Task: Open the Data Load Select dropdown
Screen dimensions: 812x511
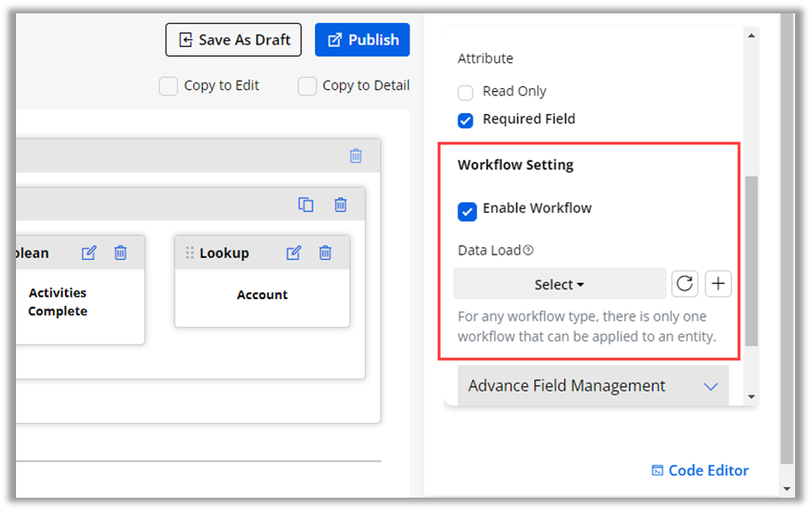Action: point(559,285)
